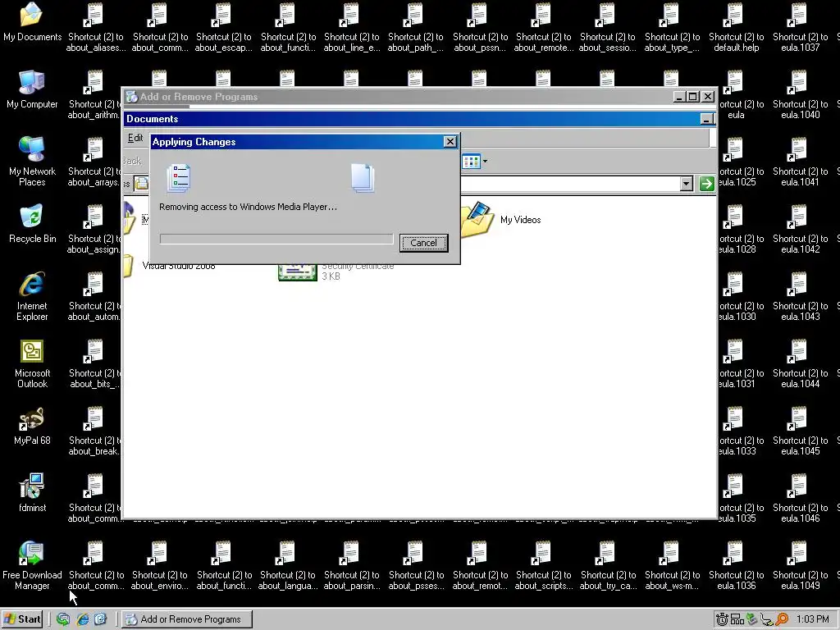The image size is (840, 630).
Task: Select shortcut to about_aliases
Action: [x=96, y=28]
